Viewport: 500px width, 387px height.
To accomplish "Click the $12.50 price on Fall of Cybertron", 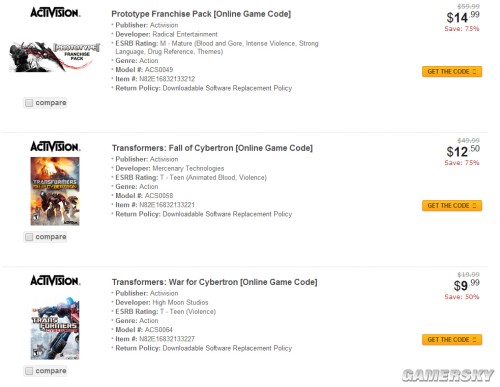I will (x=463, y=151).
